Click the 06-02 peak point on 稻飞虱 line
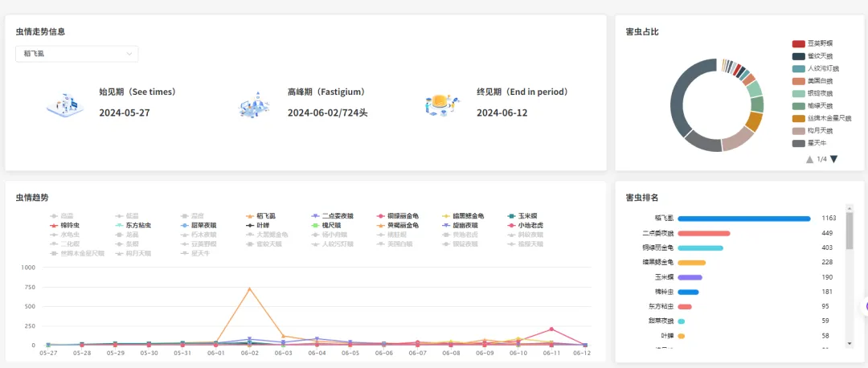Viewport: 868px width, 368px height. click(249, 288)
